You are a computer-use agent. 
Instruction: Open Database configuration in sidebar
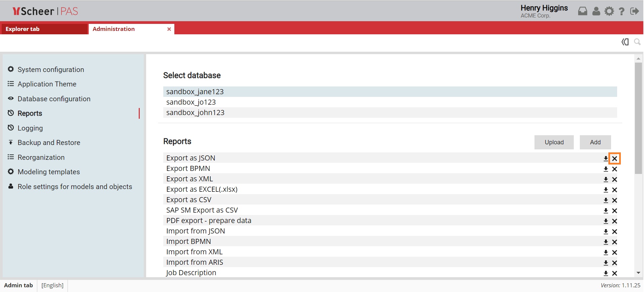pos(54,99)
